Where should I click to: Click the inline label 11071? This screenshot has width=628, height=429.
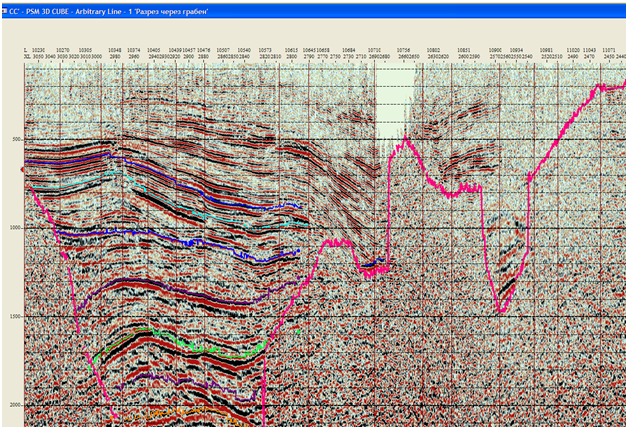(x=609, y=50)
